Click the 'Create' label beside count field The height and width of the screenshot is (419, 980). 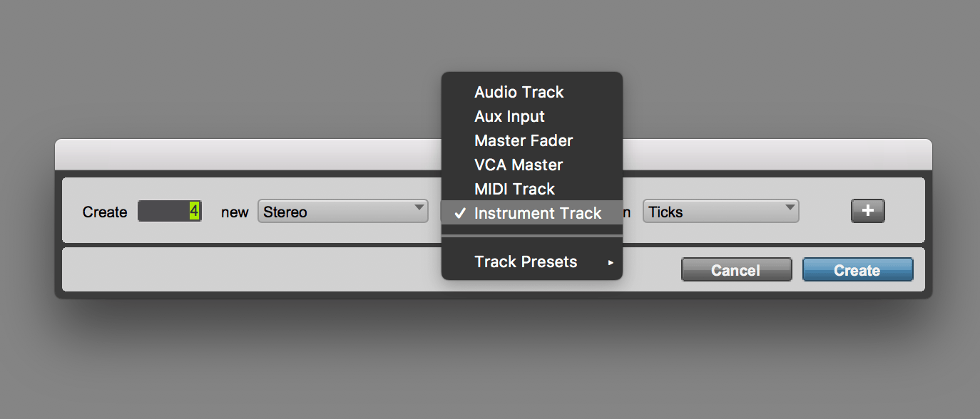tap(105, 212)
